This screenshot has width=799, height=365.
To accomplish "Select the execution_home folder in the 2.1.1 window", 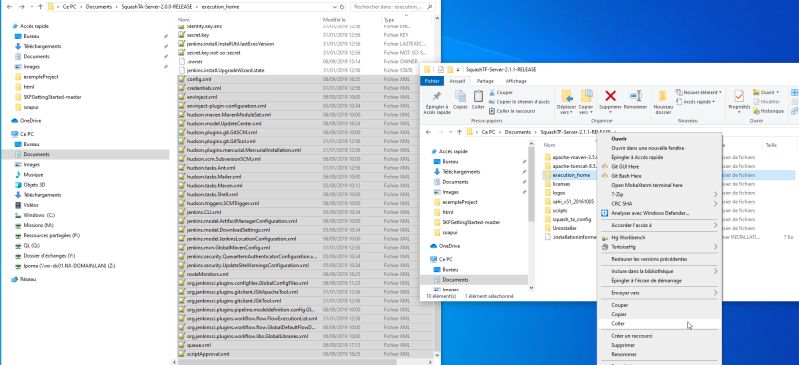I will tap(571, 175).
